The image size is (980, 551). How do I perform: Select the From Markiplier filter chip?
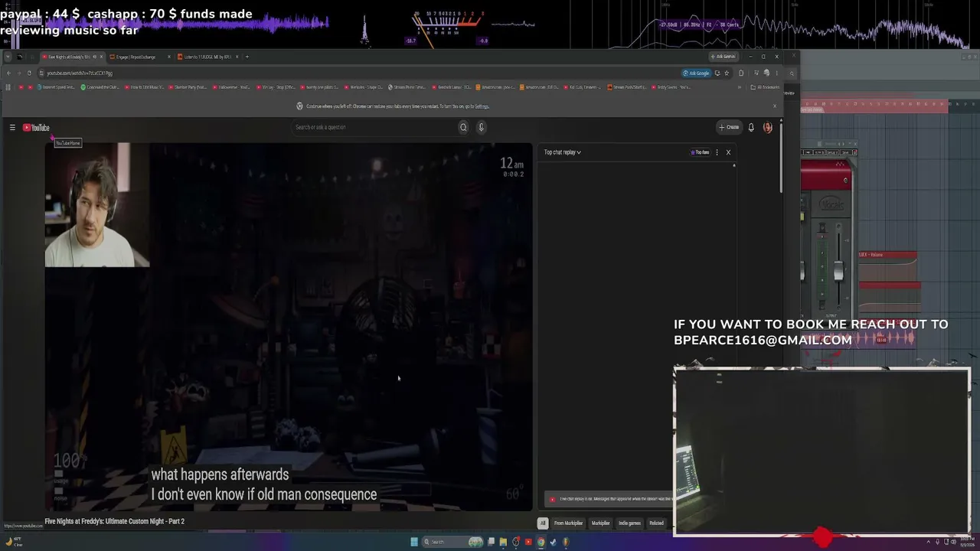click(568, 523)
